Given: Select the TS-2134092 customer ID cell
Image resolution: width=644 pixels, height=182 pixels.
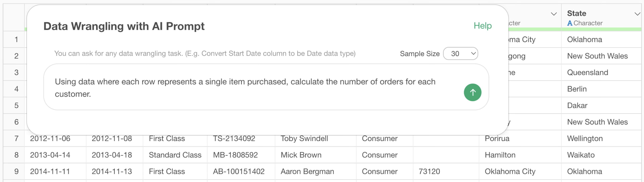Looking at the screenshot, I should click(234, 138).
